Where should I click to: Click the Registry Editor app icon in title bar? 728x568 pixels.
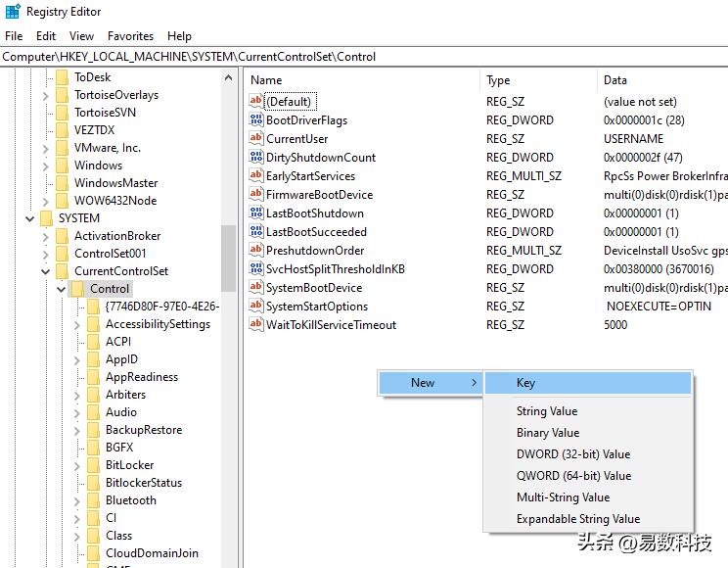point(13,13)
